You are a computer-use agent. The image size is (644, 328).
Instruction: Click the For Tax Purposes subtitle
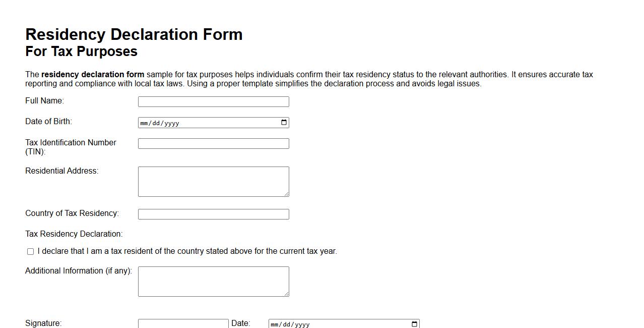[x=81, y=51]
